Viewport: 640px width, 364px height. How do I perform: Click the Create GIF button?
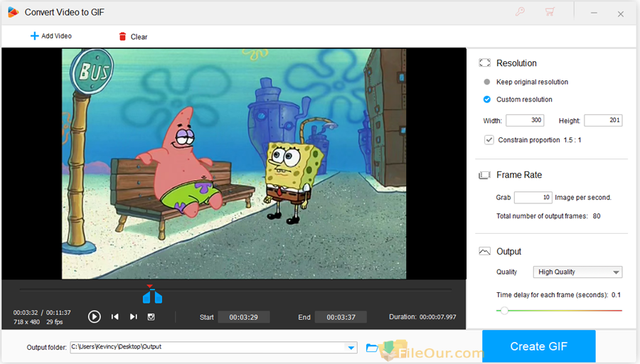[539, 346]
